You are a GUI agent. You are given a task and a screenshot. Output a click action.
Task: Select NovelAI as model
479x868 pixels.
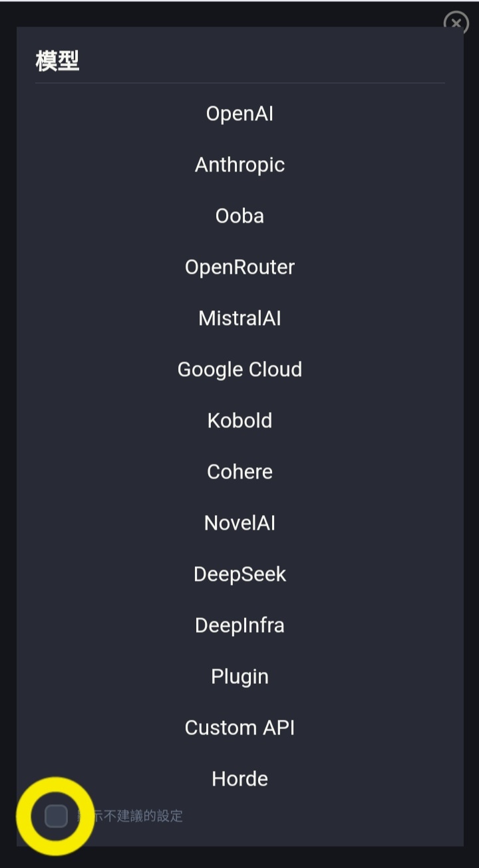click(239, 523)
